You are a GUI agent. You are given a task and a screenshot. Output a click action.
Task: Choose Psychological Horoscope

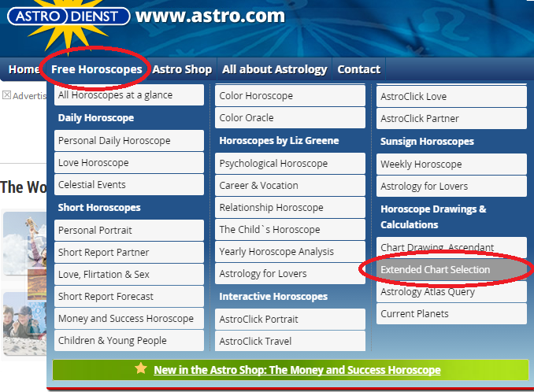tap(290, 164)
